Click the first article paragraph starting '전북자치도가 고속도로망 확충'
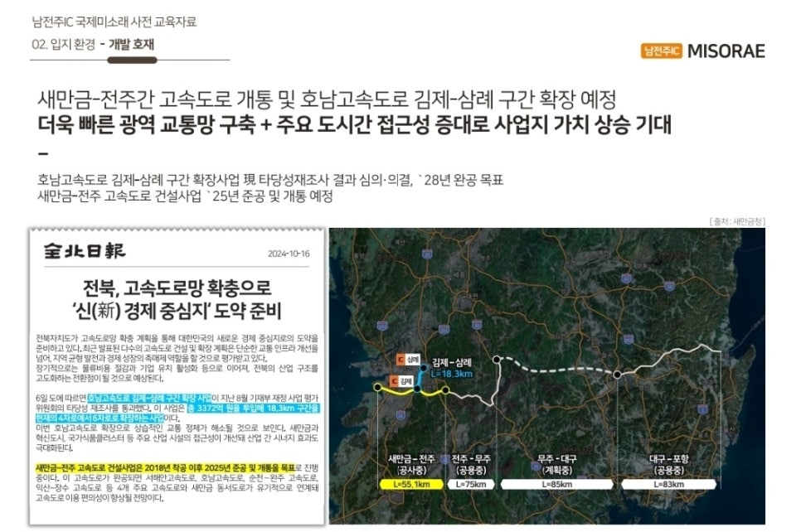801x532 pixels. click(177, 358)
